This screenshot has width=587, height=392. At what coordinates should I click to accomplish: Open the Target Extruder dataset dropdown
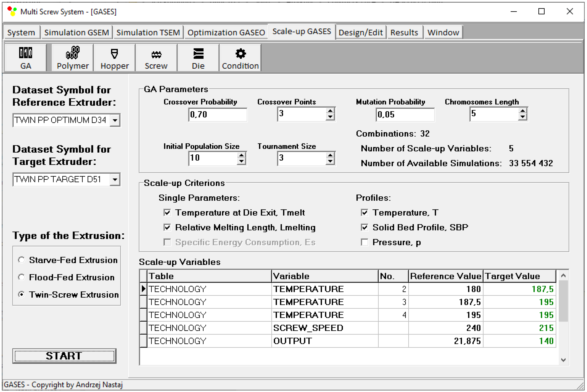(x=115, y=180)
